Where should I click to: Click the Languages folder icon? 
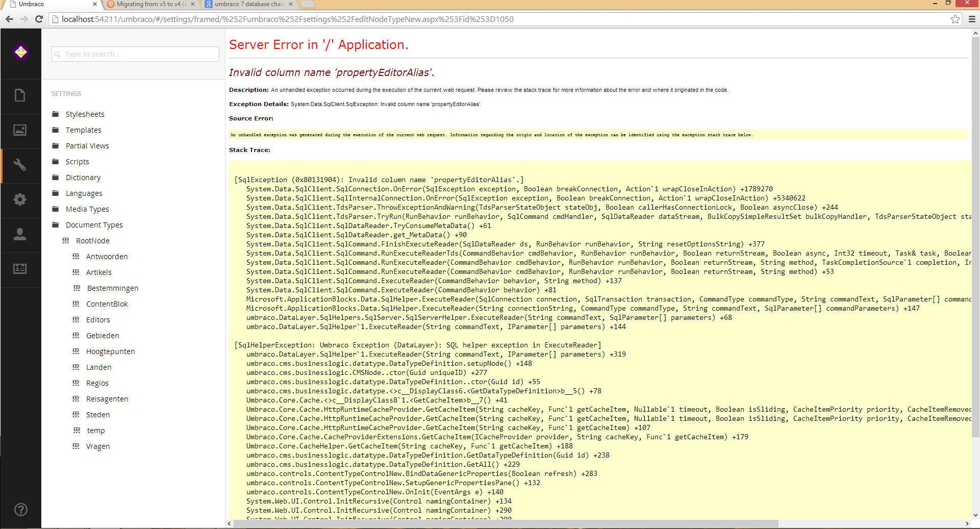(x=56, y=193)
